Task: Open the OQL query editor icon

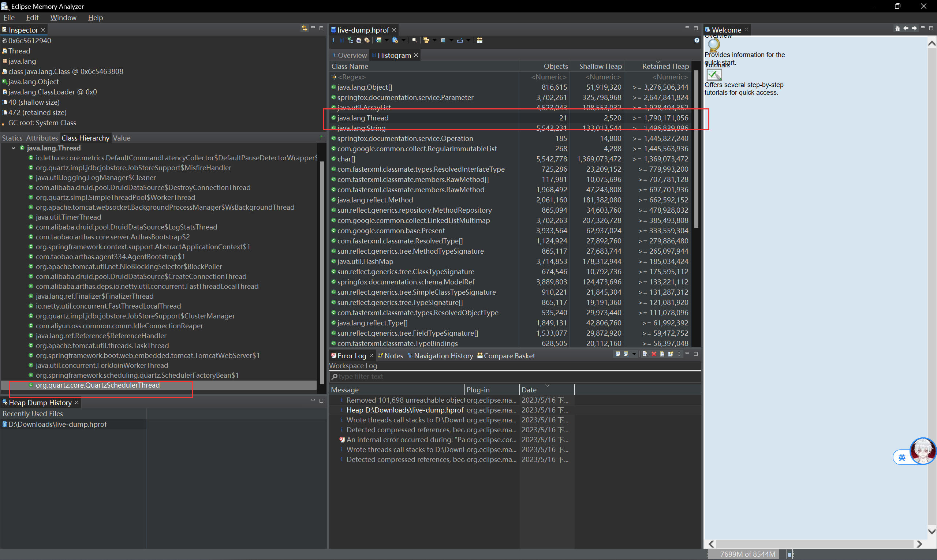Action: point(358,40)
